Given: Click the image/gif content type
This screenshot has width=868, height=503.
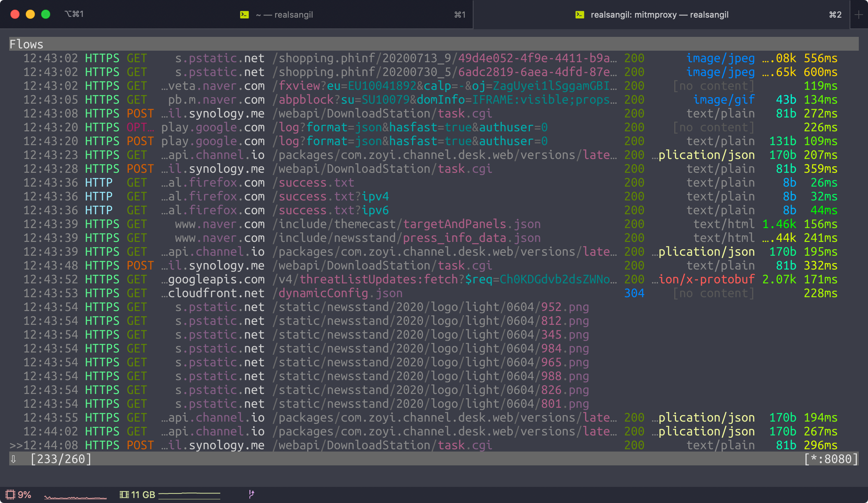Looking at the screenshot, I should point(724,99).
